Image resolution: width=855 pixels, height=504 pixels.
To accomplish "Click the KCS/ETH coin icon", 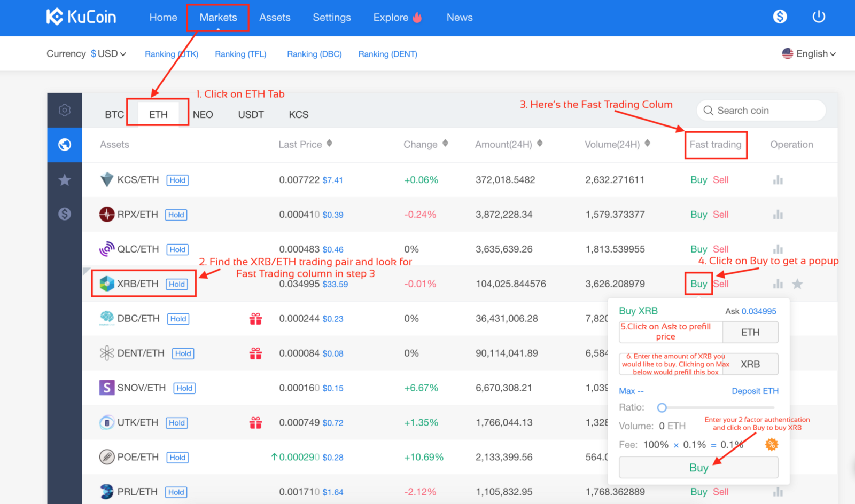I will click(x=107, y=180).
